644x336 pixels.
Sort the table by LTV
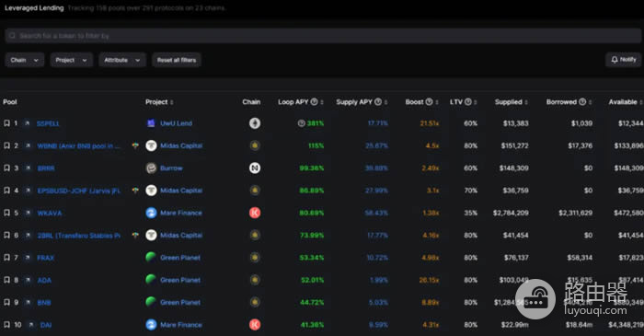(x=476, y=102)
